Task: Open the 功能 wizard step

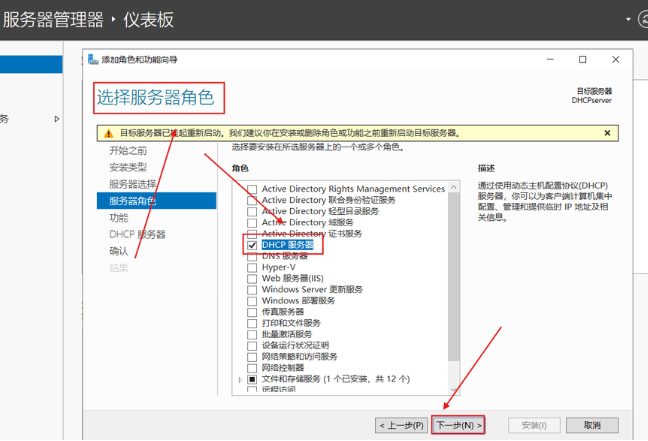Action: point(119,217)
